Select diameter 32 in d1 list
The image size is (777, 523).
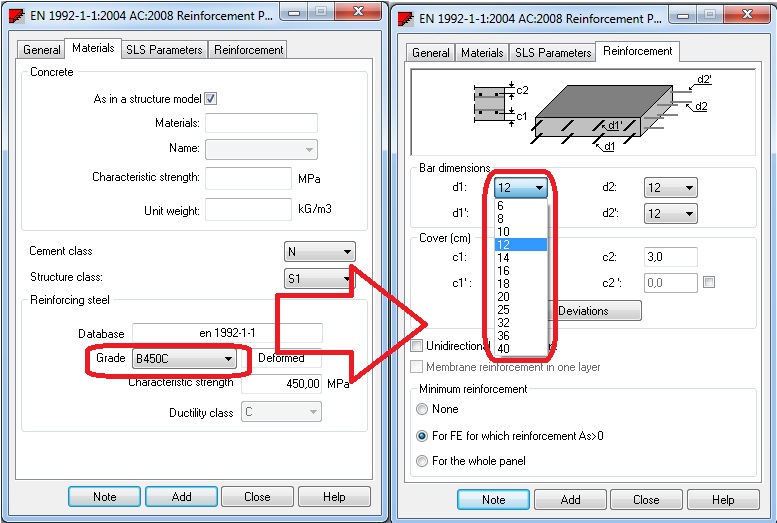pyautogui.click(x=521, y=322)
